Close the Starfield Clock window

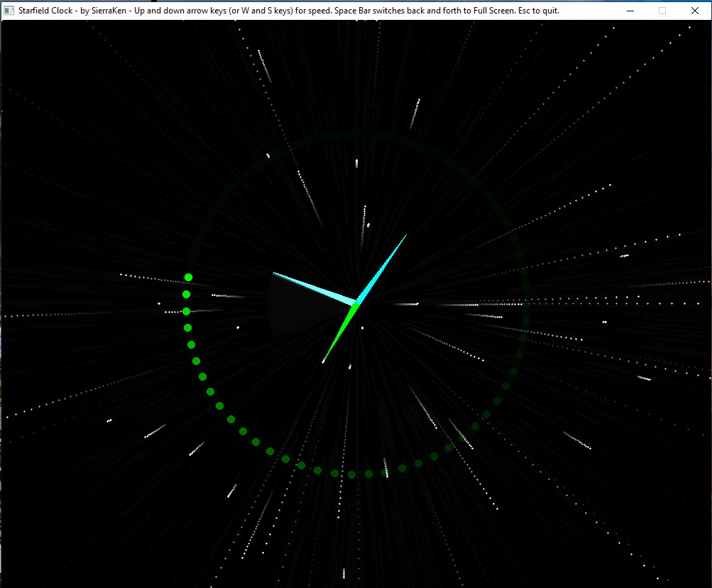(x=695, y=11)
